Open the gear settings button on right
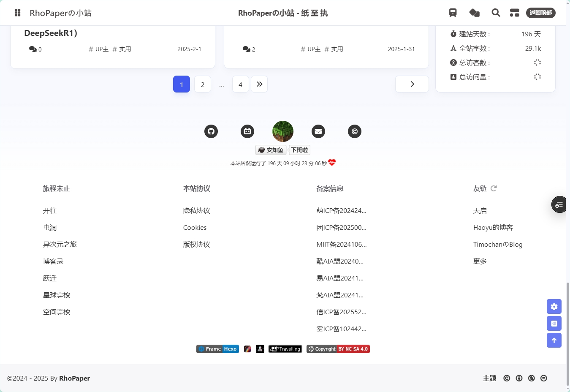The width and height of the screenshot is (570, 392). click(x=554, y=307)
